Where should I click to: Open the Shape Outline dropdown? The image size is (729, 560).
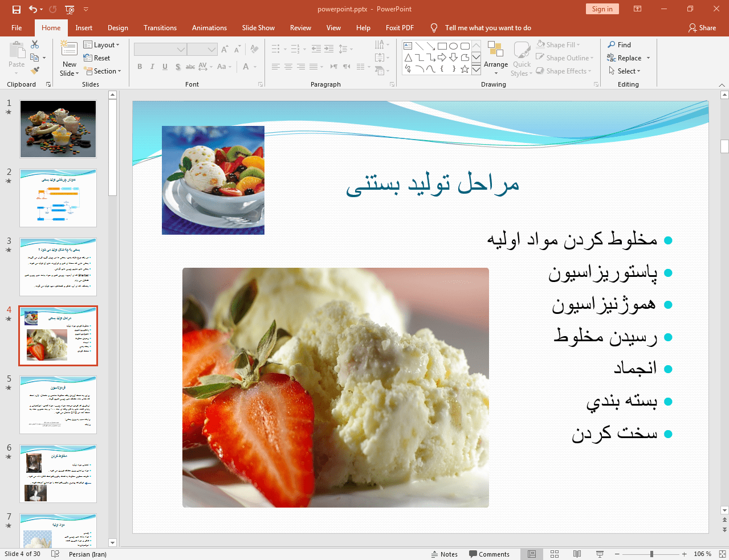[565, 58]
